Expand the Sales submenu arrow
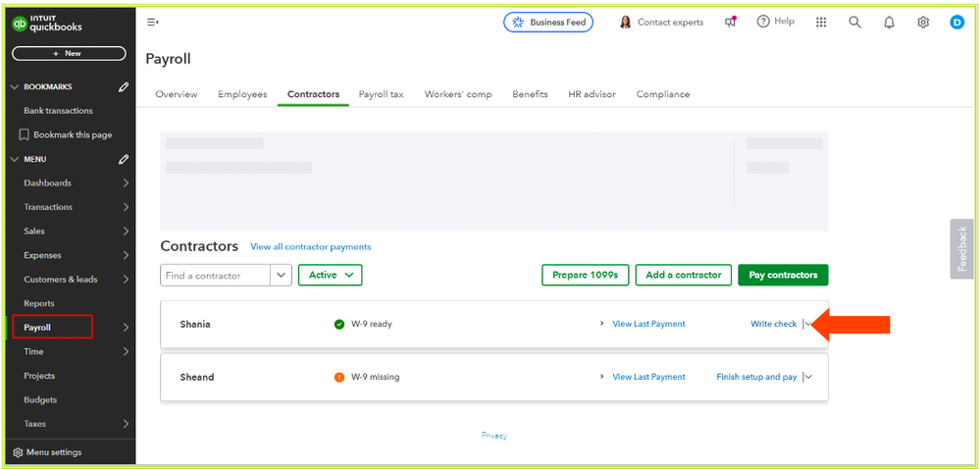Image resolution: width=980 pixels, height=469 pixels. (x=126, y=232)
